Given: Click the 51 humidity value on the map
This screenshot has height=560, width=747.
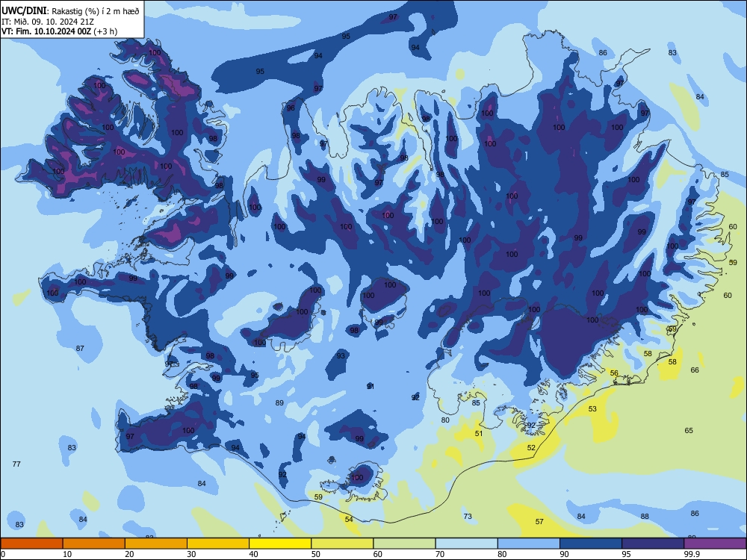Looking at the screenshot, I should click(479, 433).
